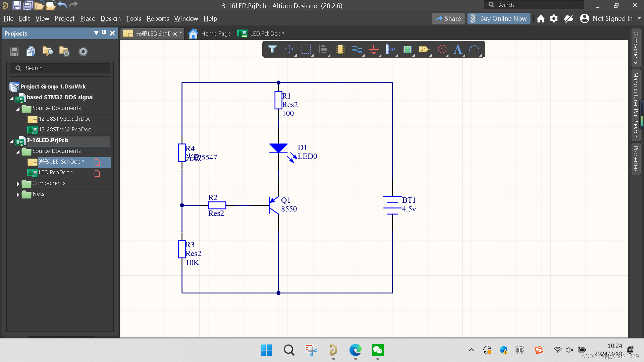Expand the Nets folder
Screen dimensions: 644x362
pos(18,194)
